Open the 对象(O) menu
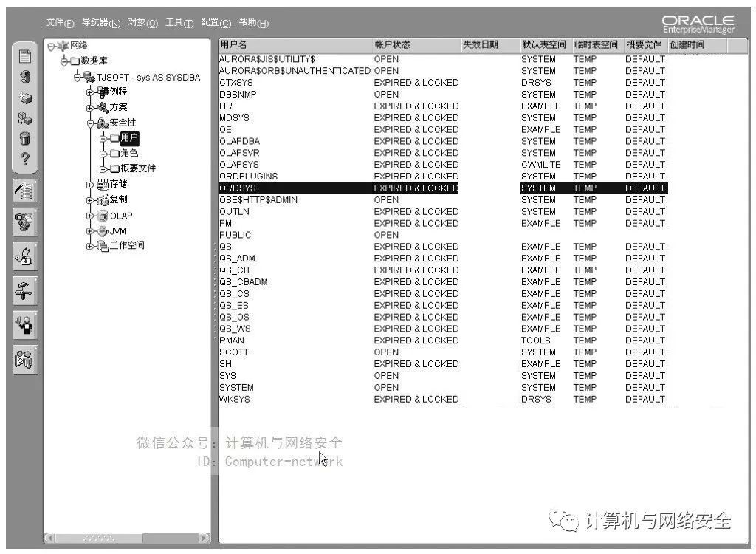The height and width of the screenshot is (554, 756). tap(142, 22)
